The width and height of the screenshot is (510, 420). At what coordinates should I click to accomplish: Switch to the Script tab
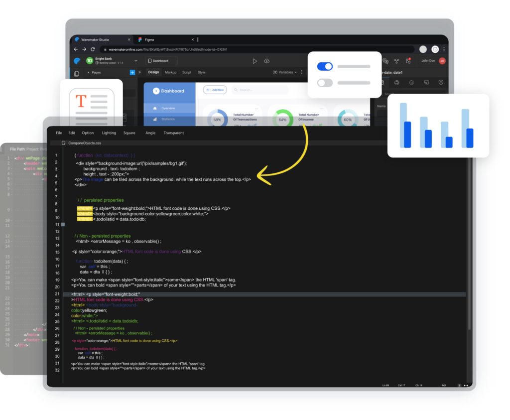(187, 72)
